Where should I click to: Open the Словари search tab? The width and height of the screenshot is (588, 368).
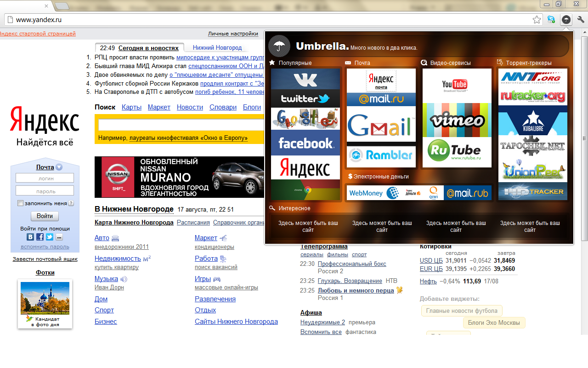click(223, 107)
